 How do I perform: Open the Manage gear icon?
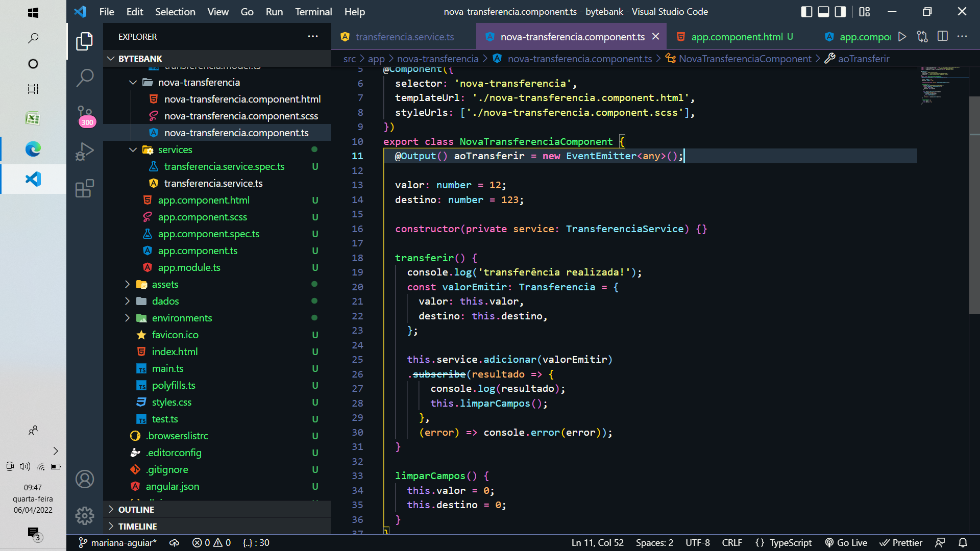tap(85, 516)
